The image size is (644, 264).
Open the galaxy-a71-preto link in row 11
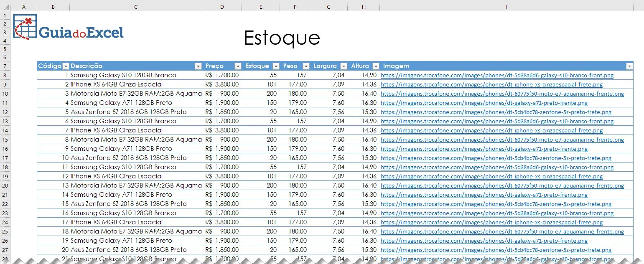(484, 103)
